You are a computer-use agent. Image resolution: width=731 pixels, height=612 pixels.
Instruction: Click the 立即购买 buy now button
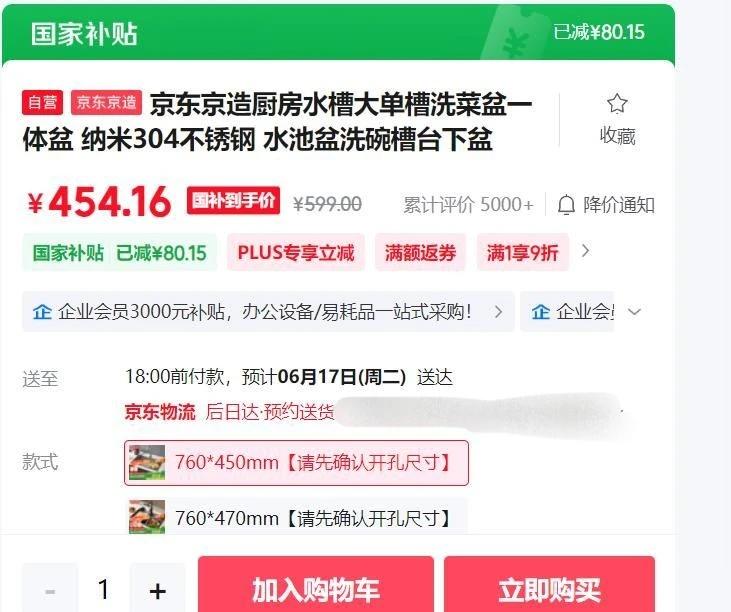[549, 585]
